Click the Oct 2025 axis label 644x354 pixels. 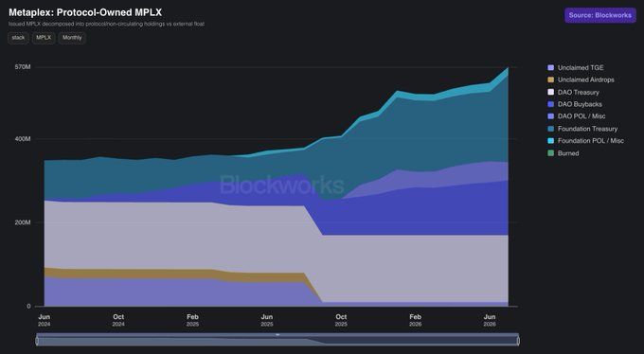click(341, 320)
